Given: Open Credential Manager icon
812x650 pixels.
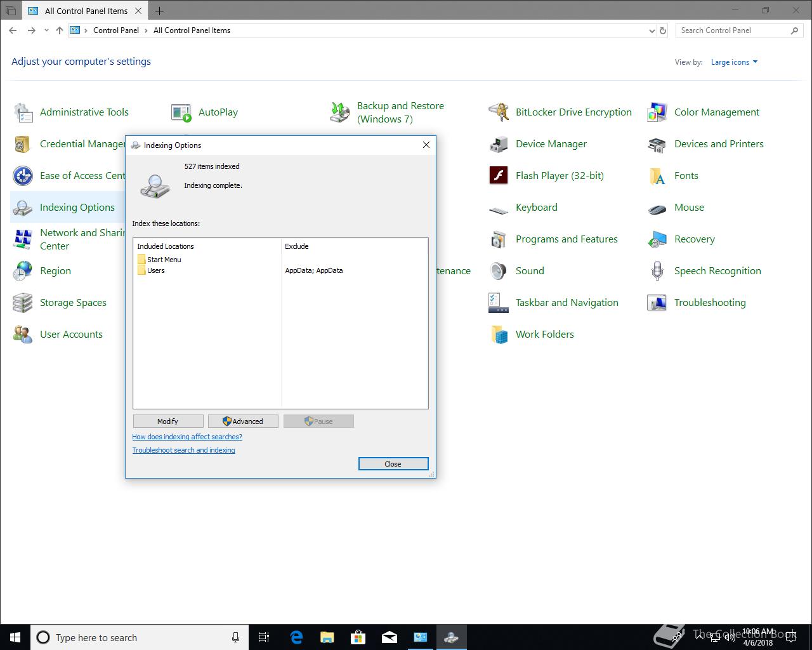Looking at the screenshot, I should coord(23,144).
